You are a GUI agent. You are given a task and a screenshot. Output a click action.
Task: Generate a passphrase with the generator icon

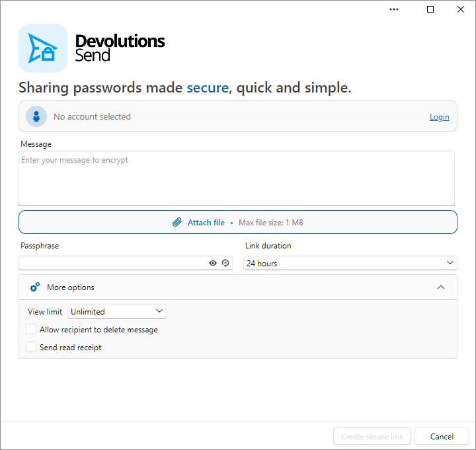tap(225, 263)
